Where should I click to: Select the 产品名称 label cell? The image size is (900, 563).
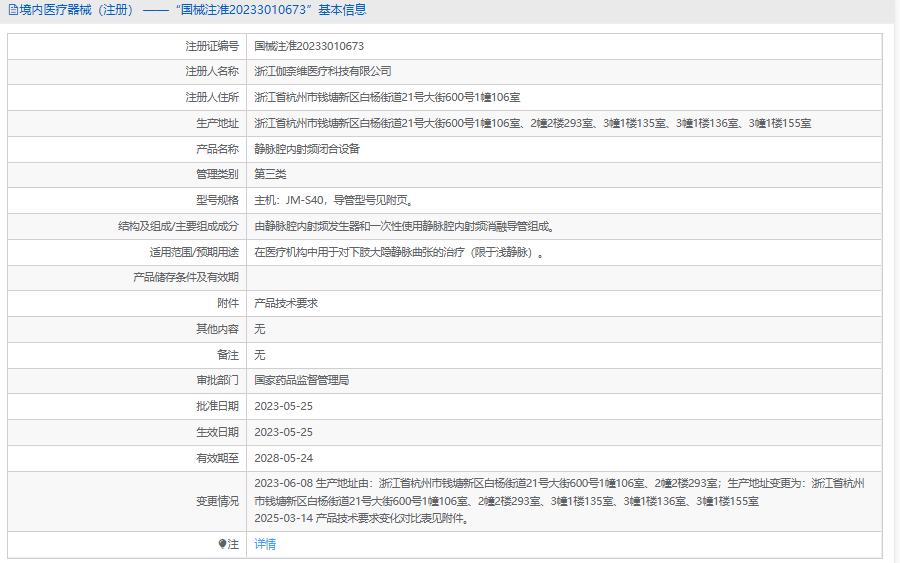click(x=217, y=149)
